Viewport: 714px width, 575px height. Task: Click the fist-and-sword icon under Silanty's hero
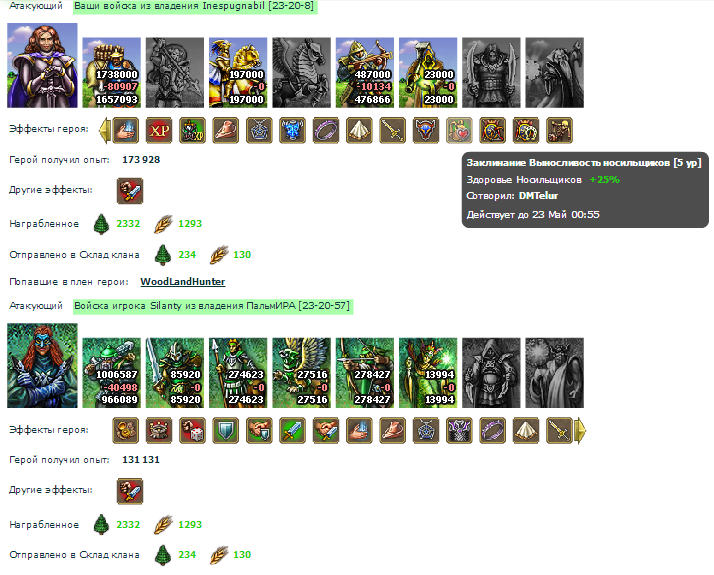pyautogui.click(x=130, y=491)
